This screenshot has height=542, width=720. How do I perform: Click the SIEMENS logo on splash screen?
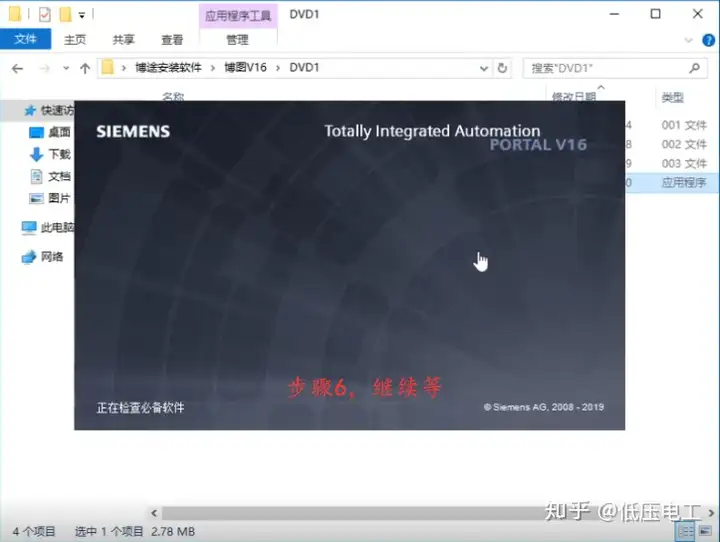click(133, 132)
